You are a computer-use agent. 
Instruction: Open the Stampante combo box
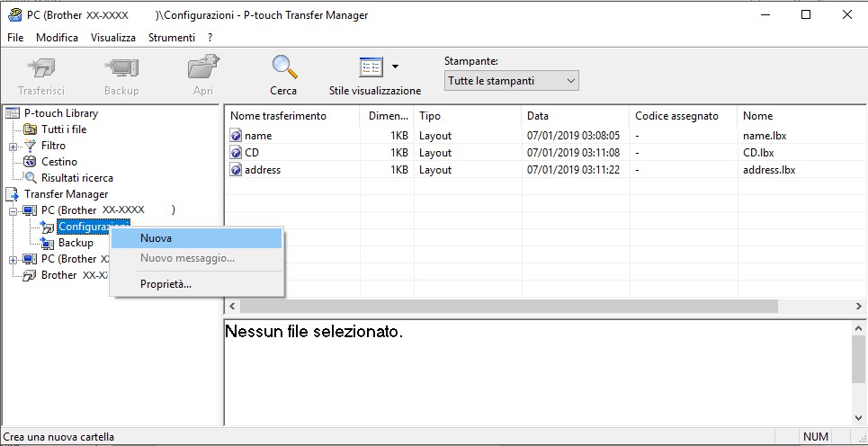pyautogui.click(x=511, y=81)
